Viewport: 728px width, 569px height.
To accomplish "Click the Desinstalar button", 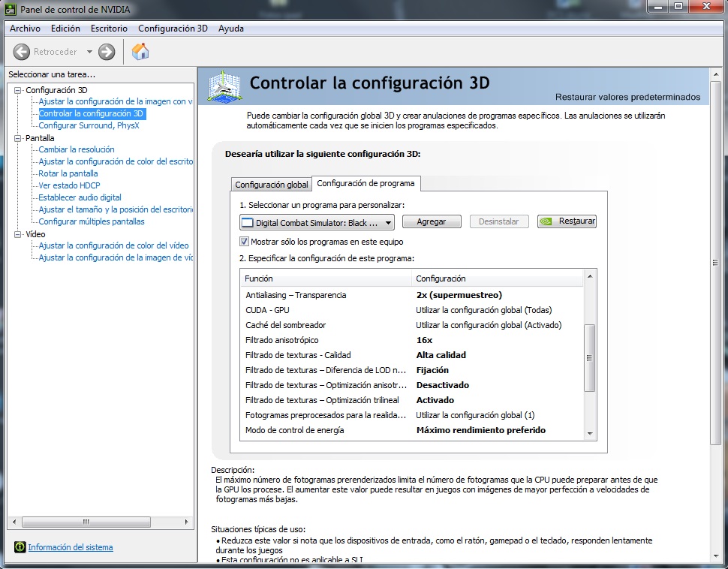I will pos(498,221).
